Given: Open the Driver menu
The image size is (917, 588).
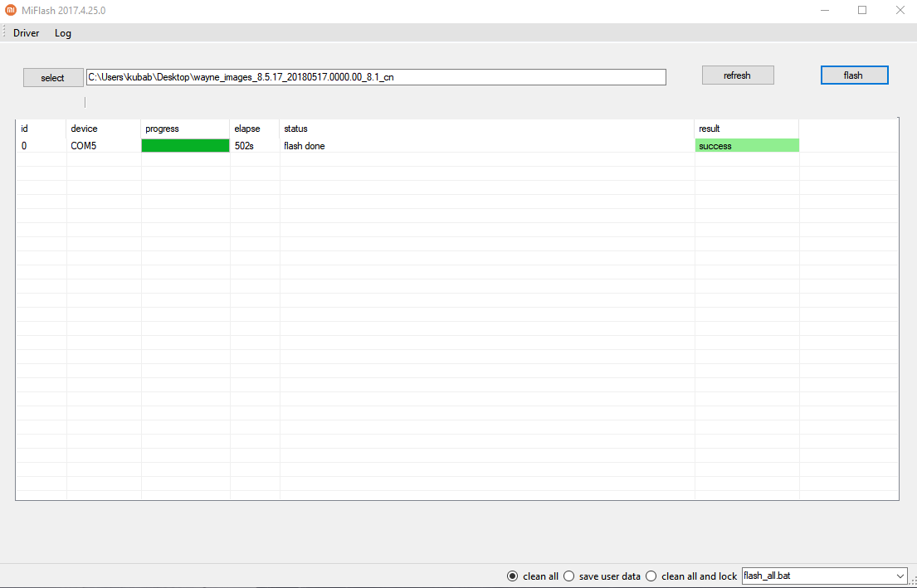Looking at the screenshot, I should pos(26,33).
